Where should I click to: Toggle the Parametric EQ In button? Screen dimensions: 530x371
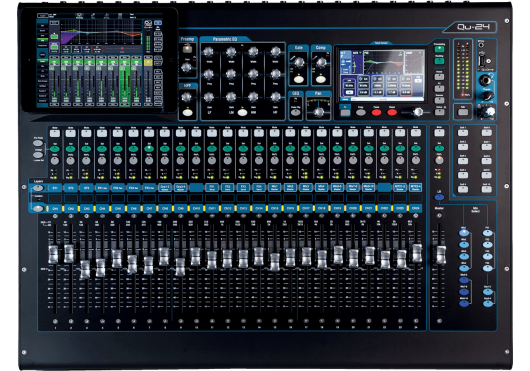242,112
